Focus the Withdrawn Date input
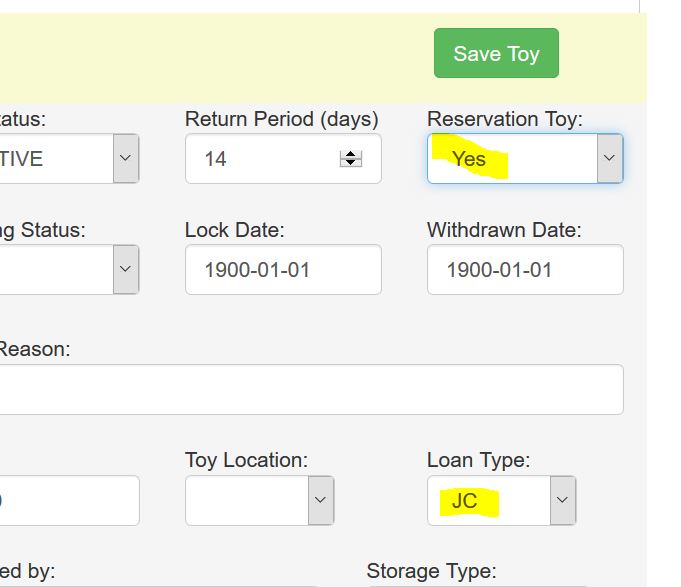This screenshot has width=681, height=587. point(525,270)
